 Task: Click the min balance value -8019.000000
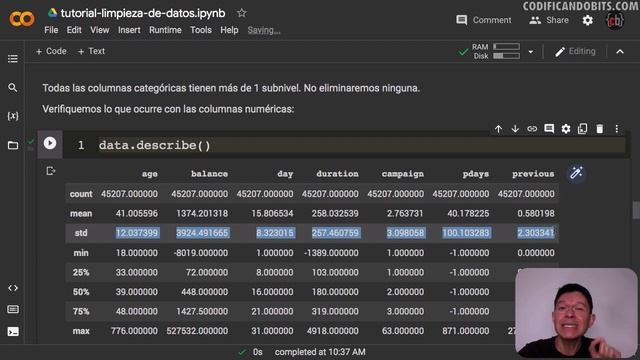pyautogui.click(x=200, y=253)
